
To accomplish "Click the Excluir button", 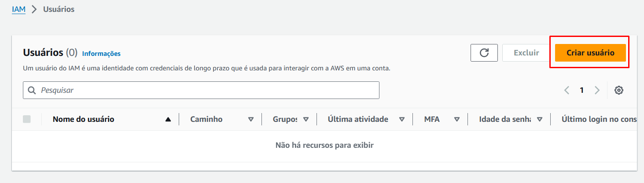I will tap(526, 53).
